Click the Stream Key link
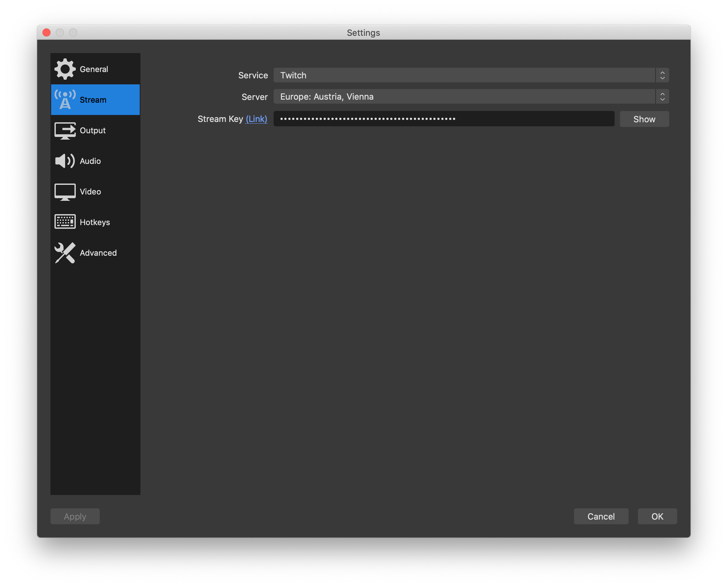This screenshot has width=728, height=587. coord(256,119)
